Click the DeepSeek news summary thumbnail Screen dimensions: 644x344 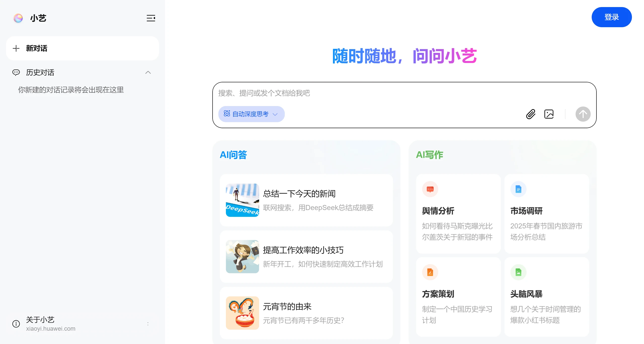click(x=242, y=200)
